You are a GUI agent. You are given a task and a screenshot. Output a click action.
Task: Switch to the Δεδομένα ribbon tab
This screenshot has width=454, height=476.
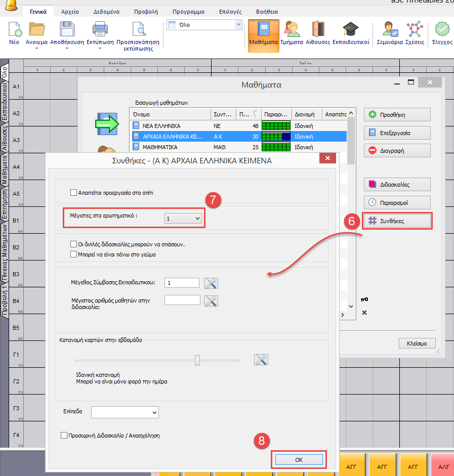107,11
